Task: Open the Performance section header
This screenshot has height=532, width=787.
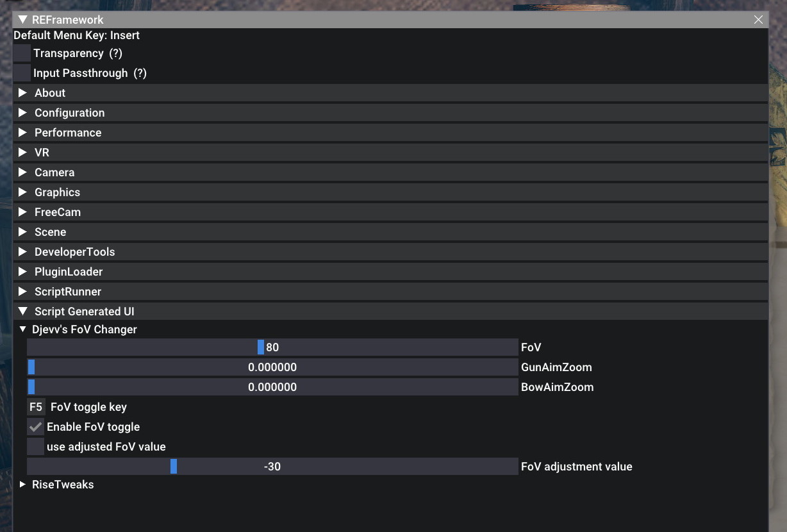Action: coord(390,133)
